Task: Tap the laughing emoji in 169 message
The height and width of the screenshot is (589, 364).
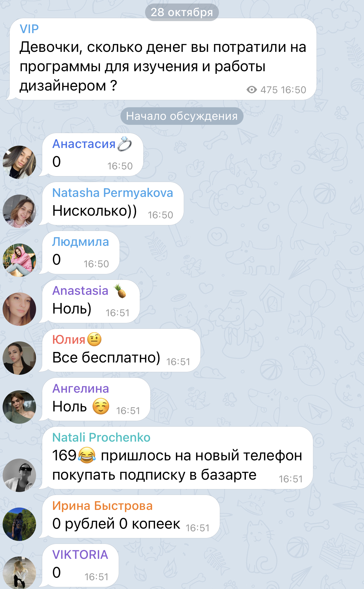Action: pos(87,455)
